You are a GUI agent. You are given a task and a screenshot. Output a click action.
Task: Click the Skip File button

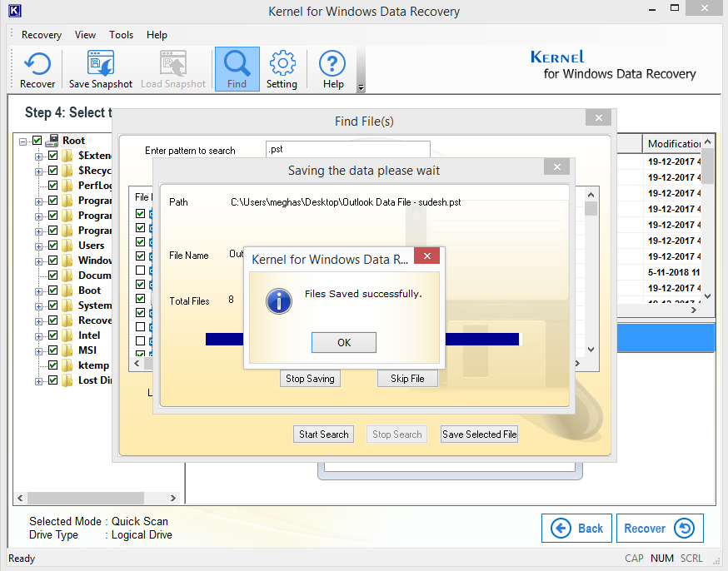point(407,379)
